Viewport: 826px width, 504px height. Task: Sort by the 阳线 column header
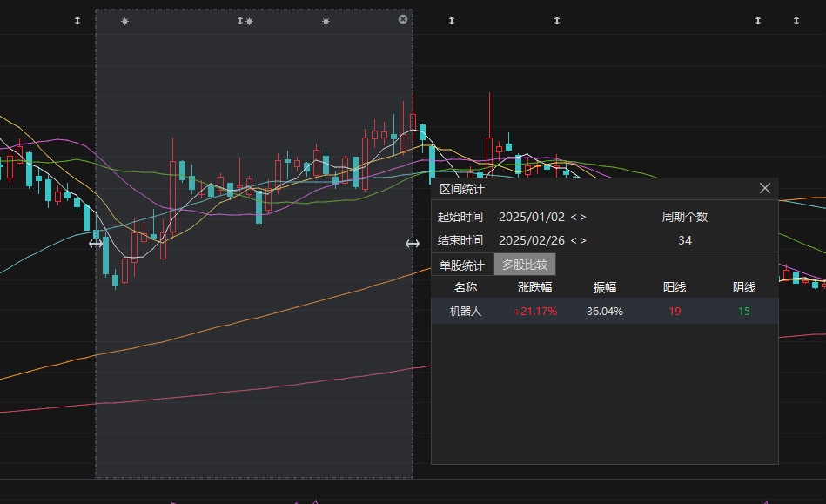[x=675, y=287]
